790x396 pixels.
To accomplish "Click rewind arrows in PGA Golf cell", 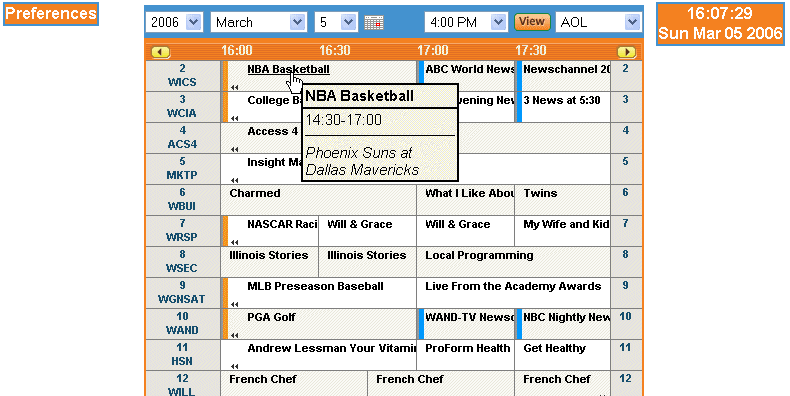I will [x=235, y=335].
